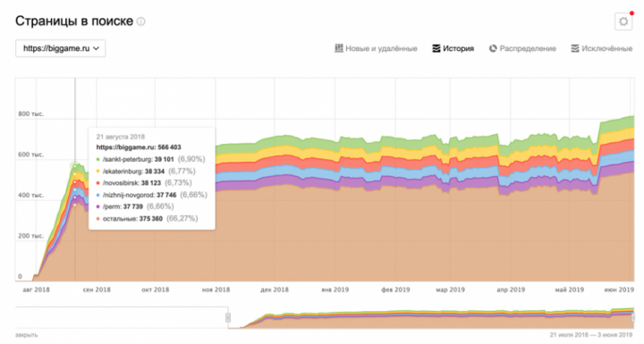Click the dropdown chevron next to biggame.ru
The width and height of the screenshot is (644, 344).
click(x=96, y=48)
